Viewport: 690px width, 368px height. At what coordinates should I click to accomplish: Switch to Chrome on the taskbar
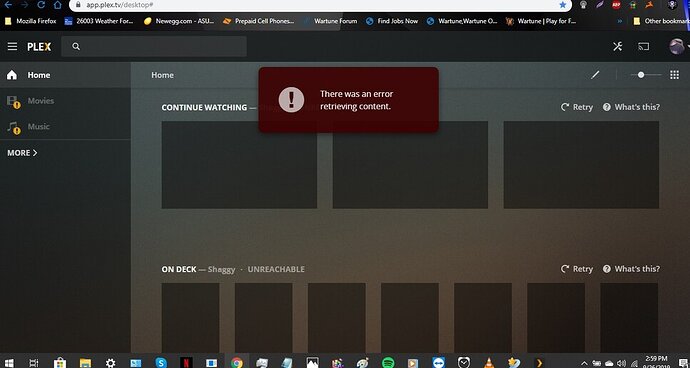coord(237,363)
